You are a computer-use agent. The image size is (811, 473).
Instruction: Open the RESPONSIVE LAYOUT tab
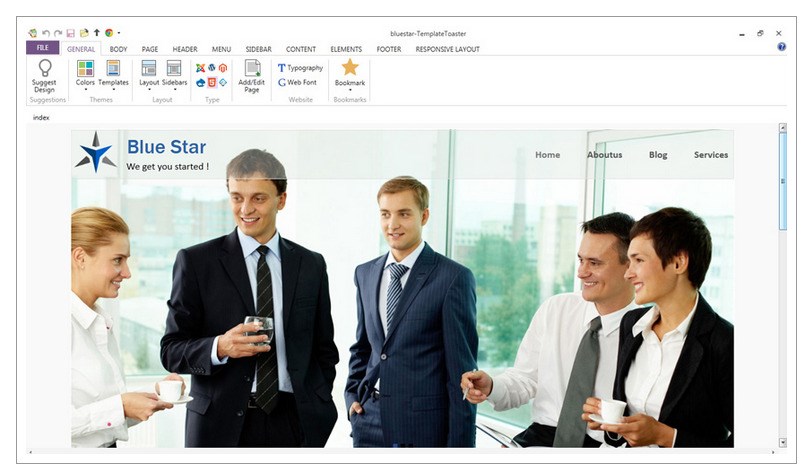pos(447,49)
